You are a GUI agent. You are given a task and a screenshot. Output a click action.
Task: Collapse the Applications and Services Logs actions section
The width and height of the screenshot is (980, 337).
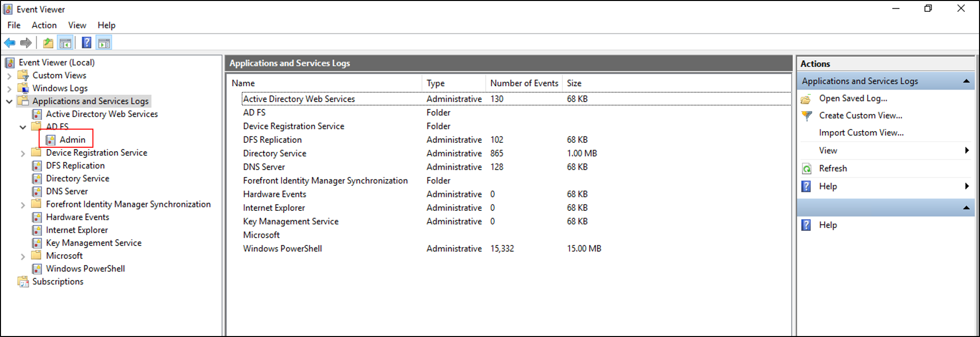pos(966,81)
